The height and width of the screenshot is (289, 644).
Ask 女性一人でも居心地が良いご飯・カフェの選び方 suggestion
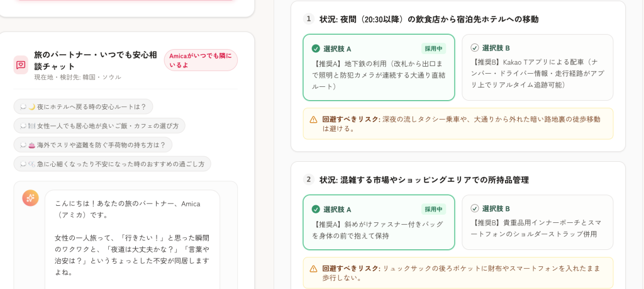pos(99,126)
